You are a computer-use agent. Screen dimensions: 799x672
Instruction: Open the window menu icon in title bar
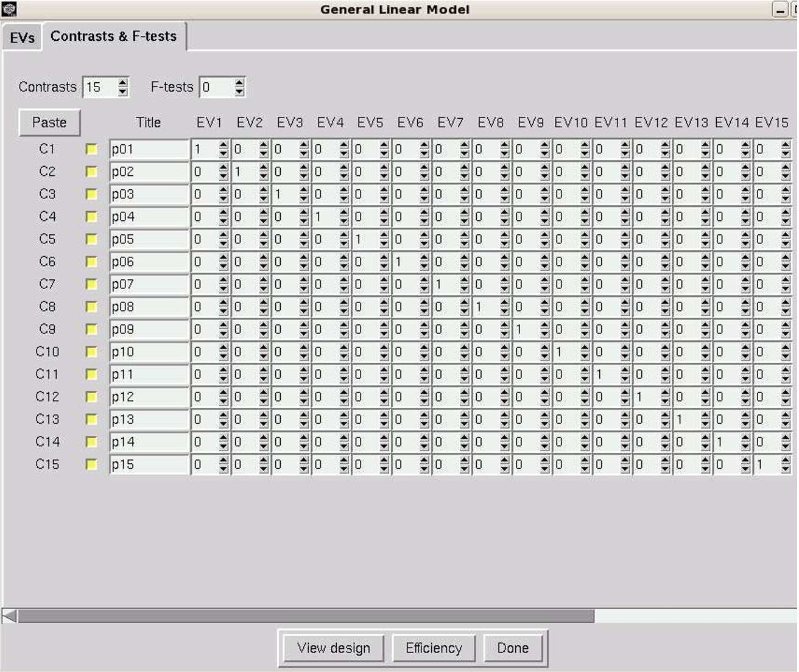(x=9, y=9)
